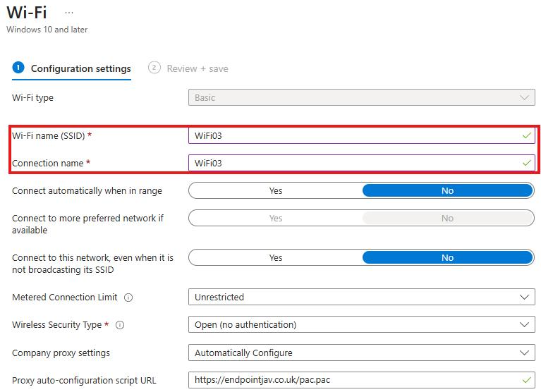
Task: Click the step 1 circle icon
Action: 18,68
